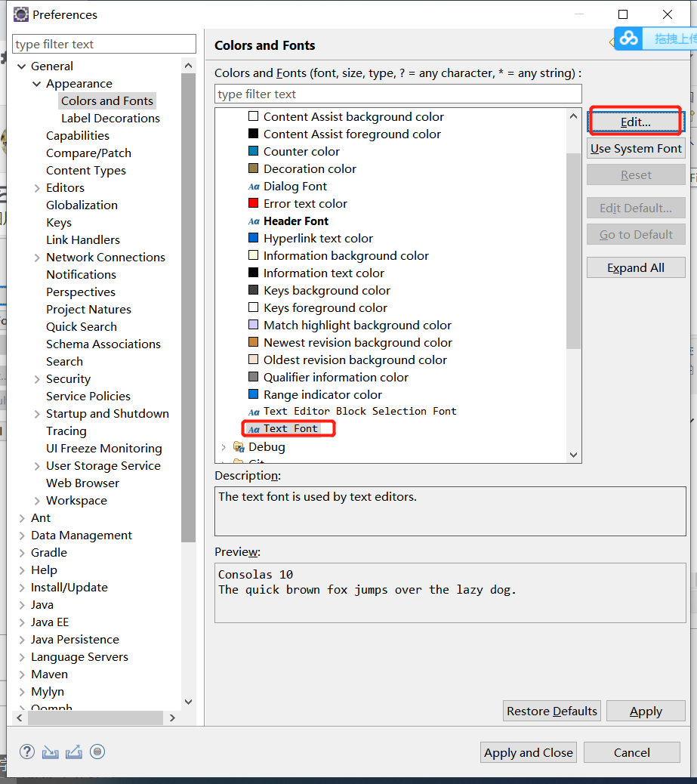Click Use System Font button
This screenshot has height=784, width=697.
636,149
